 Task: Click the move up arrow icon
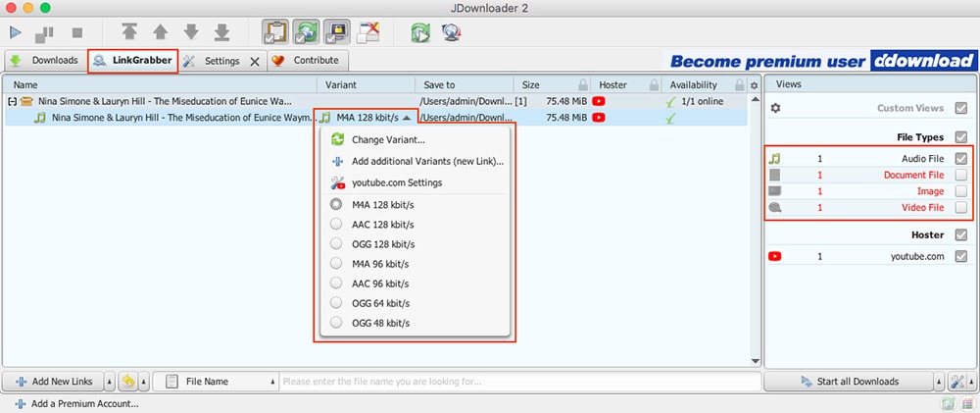(x=161, y=32)
